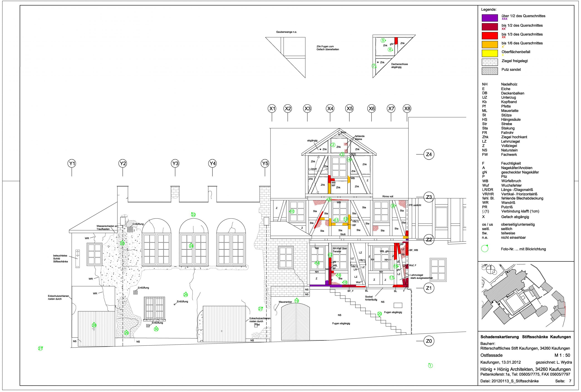Click the Putz sandet dotted pattern swatch
The height and width of the screenshot is (392, 581).
490,71
